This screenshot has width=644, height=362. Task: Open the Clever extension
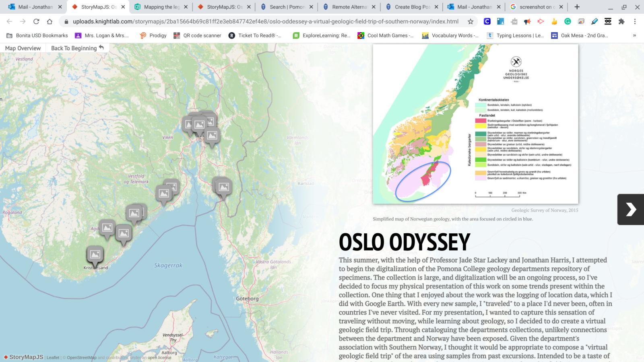pyautogui.click(x=487, y=22)
